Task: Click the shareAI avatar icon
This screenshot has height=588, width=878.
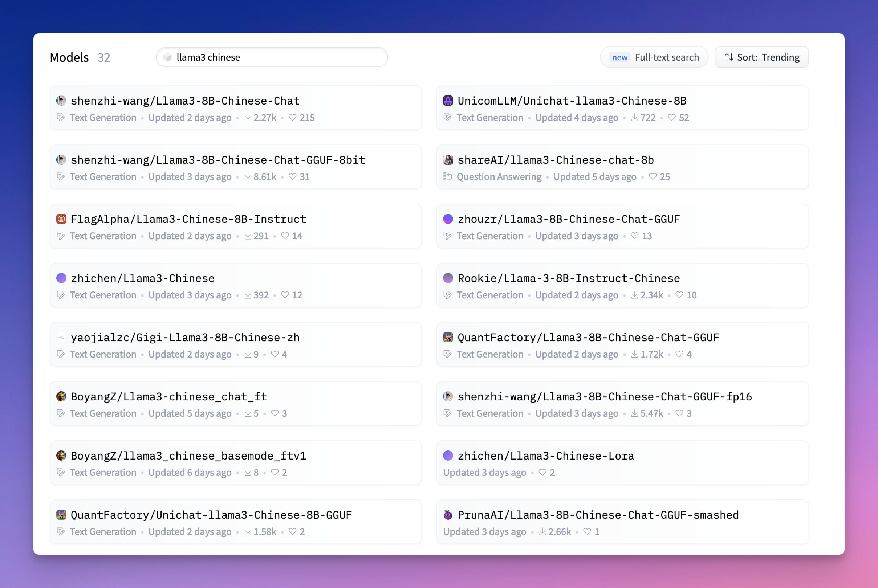Action: coord(448,160)
